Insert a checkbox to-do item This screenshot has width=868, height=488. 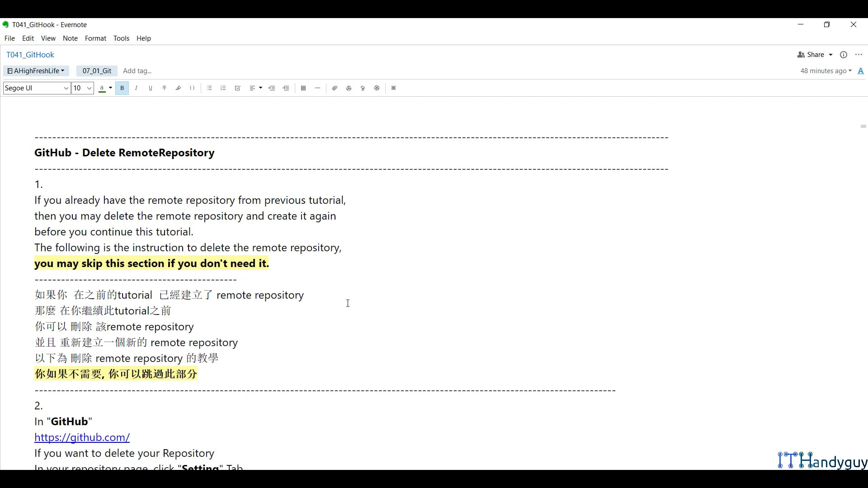238,88
